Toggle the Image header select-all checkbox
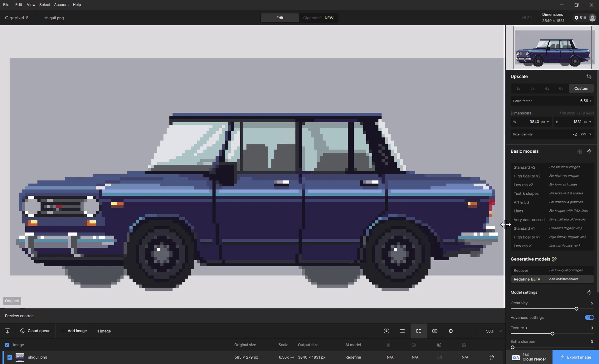This screenshot has height=364, width=599. click(x=7, y=345)
